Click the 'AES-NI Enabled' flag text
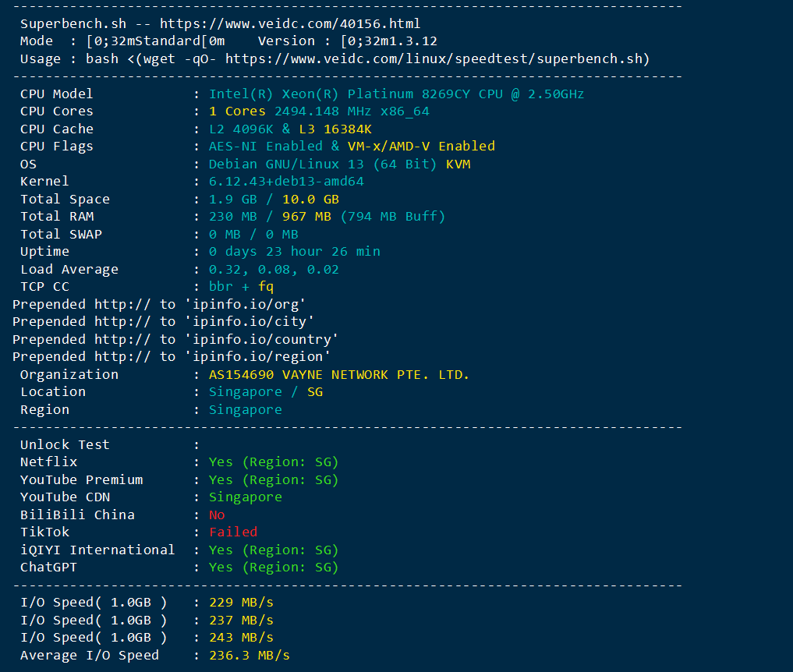The image size is (793, 672). 266,146
